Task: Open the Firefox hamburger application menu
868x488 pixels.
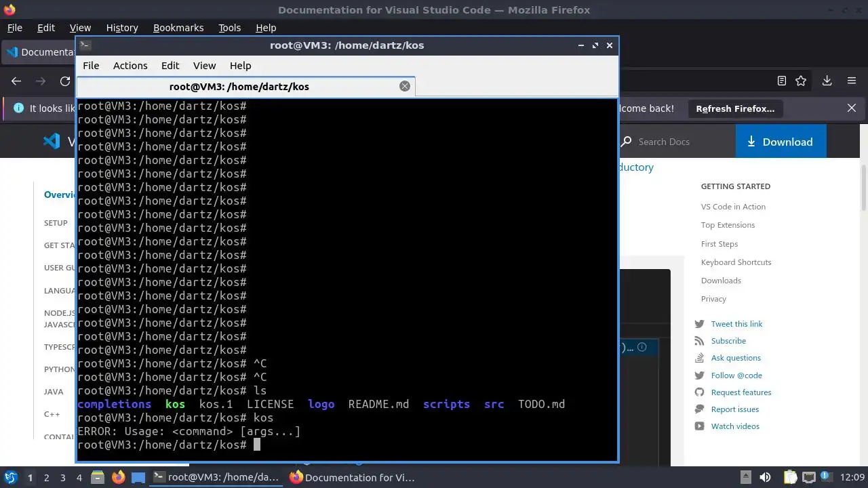Action: tap(852, 81)
